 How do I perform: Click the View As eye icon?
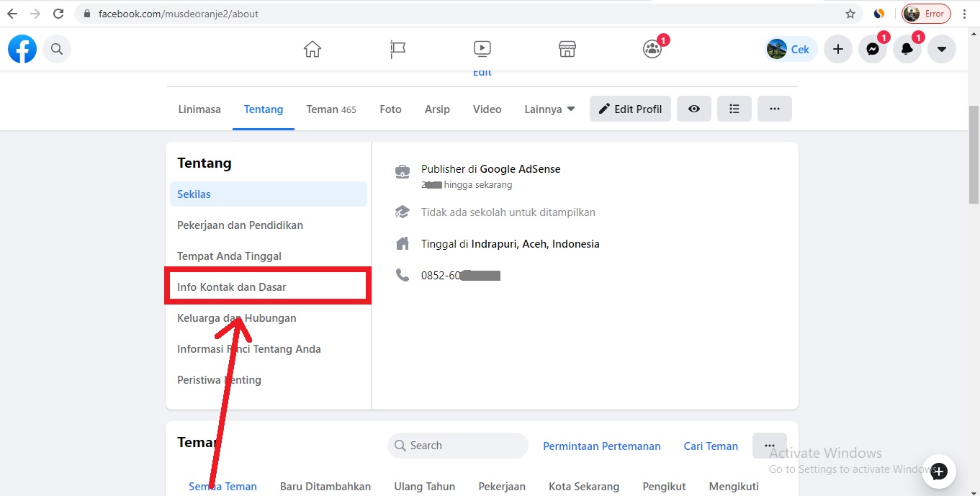coord(693,108)
